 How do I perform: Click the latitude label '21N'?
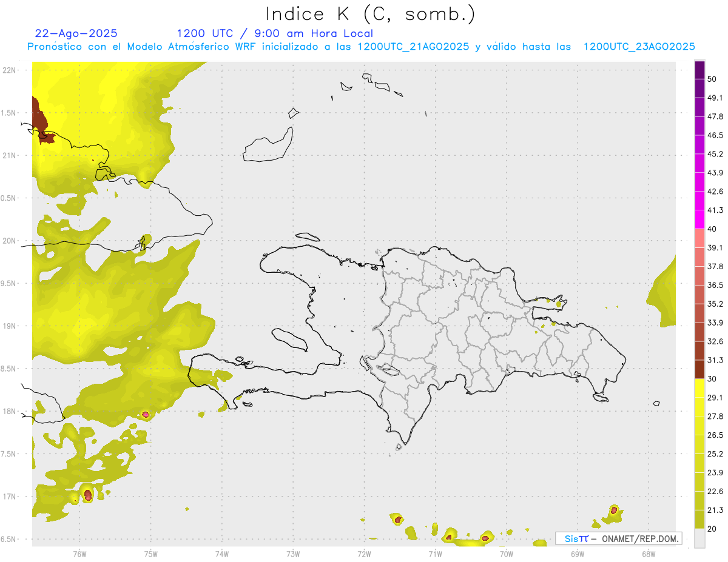click(9, 155)
